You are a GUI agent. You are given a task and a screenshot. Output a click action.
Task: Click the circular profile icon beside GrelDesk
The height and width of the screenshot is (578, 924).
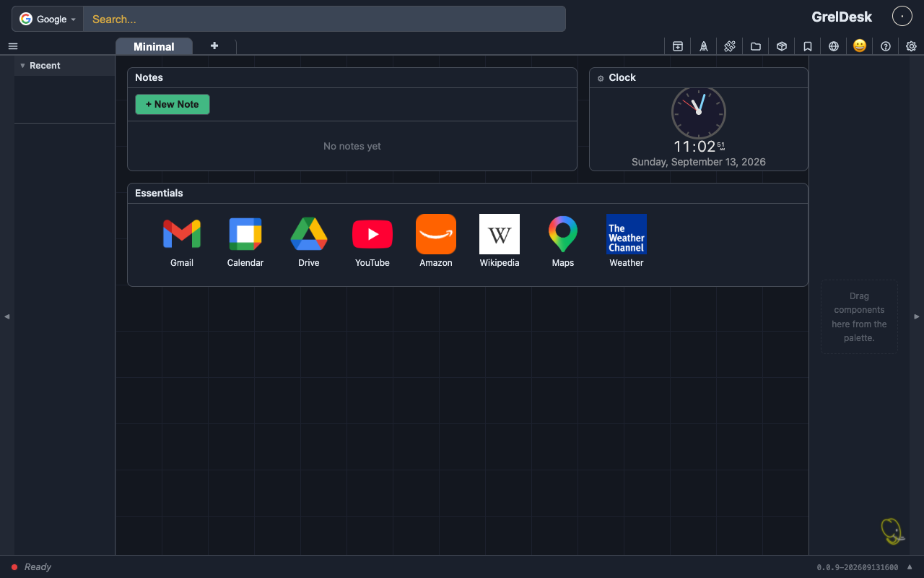click(902, 16)
